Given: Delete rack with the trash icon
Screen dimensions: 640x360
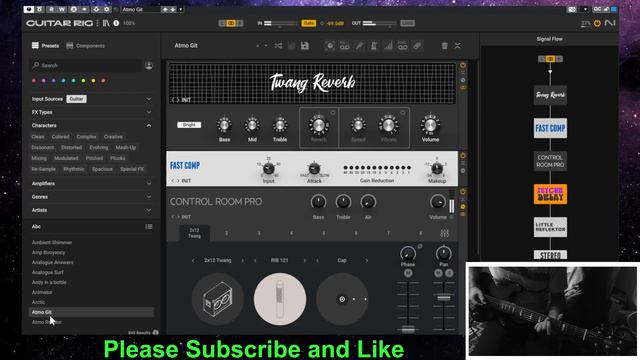Looking at the screenshot, I should coord(444,46).
